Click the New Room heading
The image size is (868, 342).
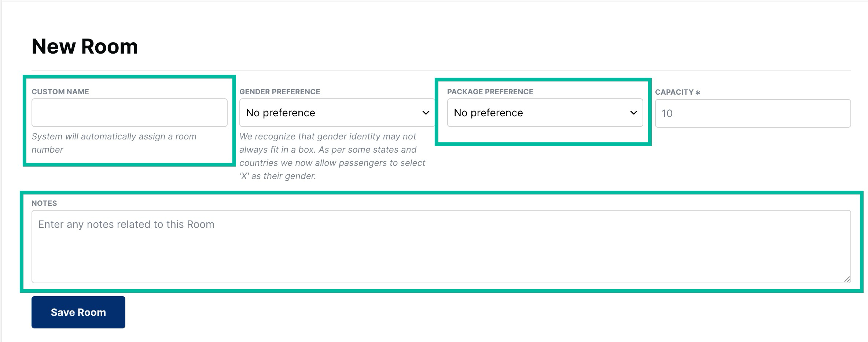(x=85, y=47)
